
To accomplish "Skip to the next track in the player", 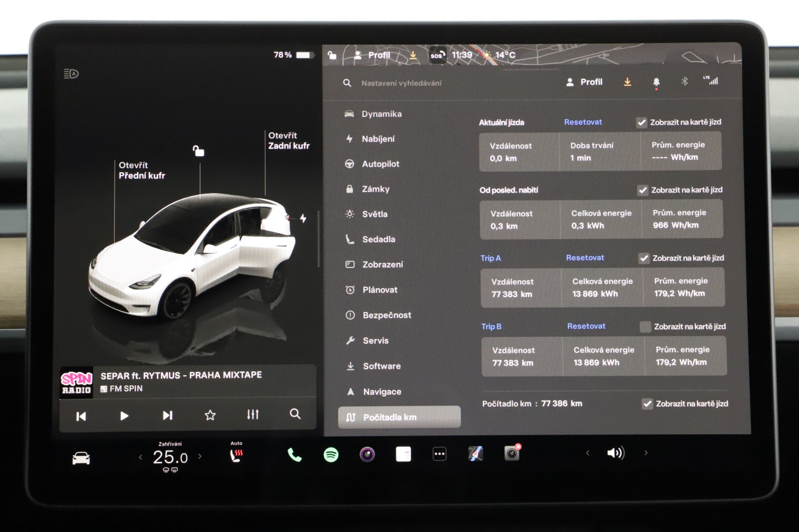I will pos(167,414).
